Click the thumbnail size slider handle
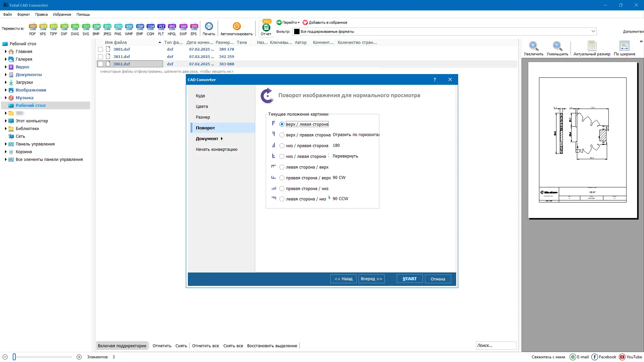 point(14,357)
